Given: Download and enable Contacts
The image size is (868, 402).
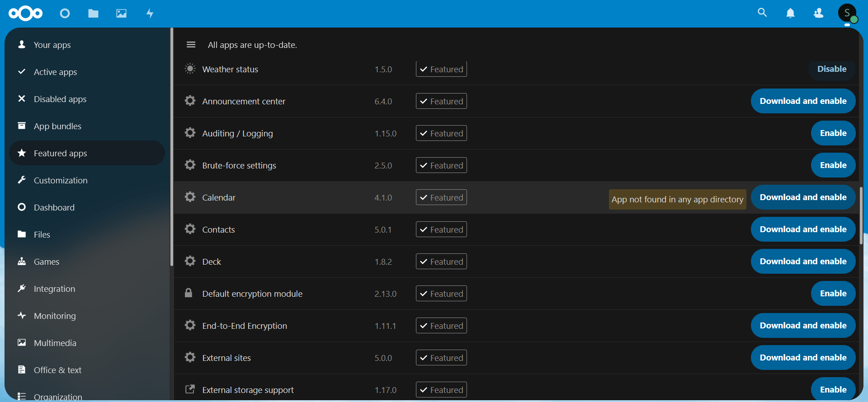Looking at the screenshot, I should [803, 229].
